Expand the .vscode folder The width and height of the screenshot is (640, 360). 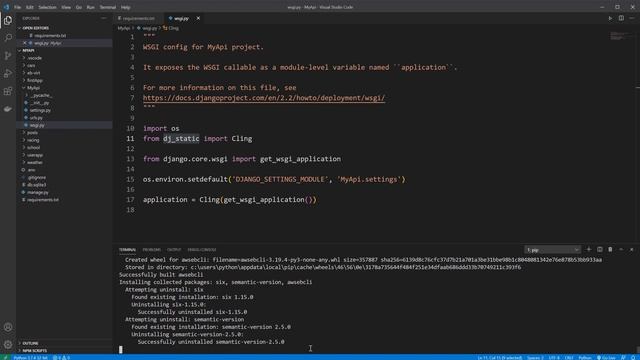32,58
